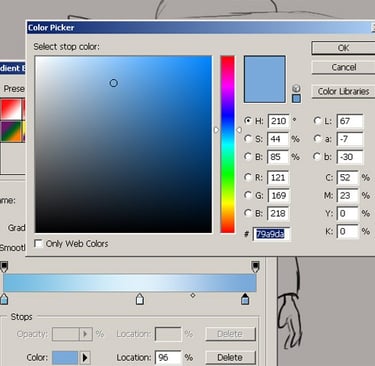The width and height of the screenshot is (375, 366).
Task: Click the vertical hue spectrum slider
Action: 227,144
